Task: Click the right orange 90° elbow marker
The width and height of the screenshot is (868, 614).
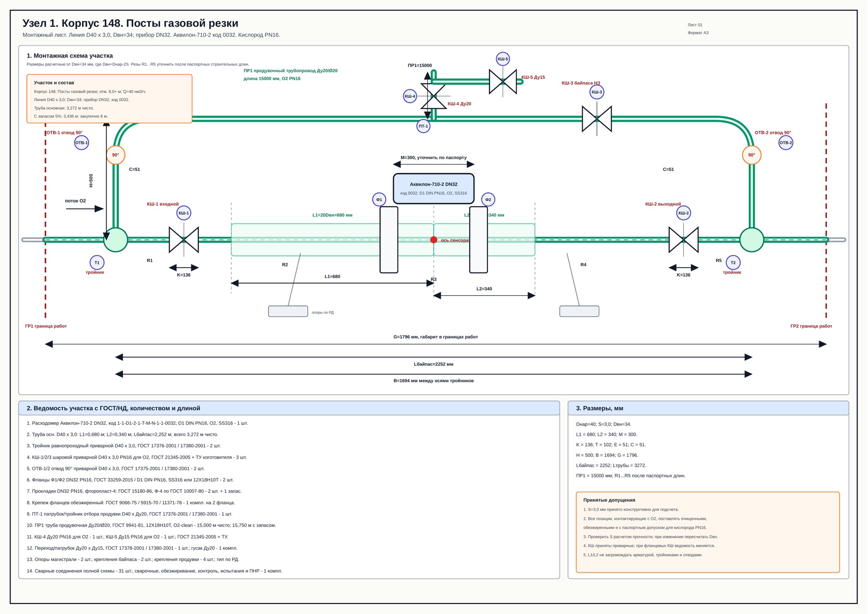Action: [x=752, y=155]
